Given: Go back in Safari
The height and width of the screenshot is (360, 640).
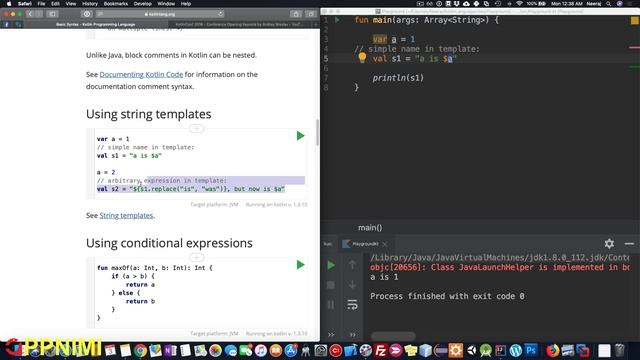Looking at the screenshot, I should pos(30,14).
